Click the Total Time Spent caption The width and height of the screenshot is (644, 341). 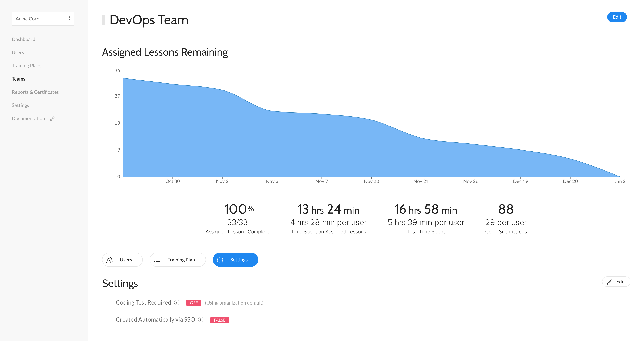pyautogui.click(x=426, y=232)
